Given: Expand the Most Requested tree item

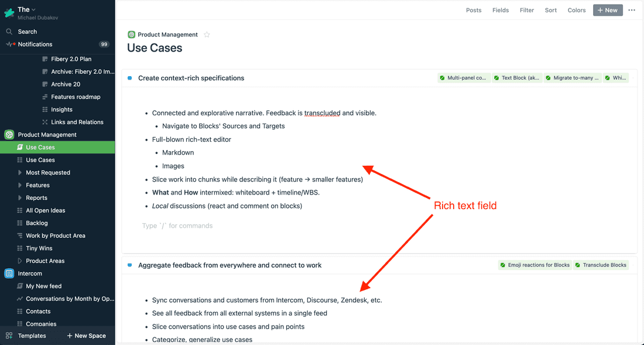Looking at the screenshot, I should tap(20, 172).
